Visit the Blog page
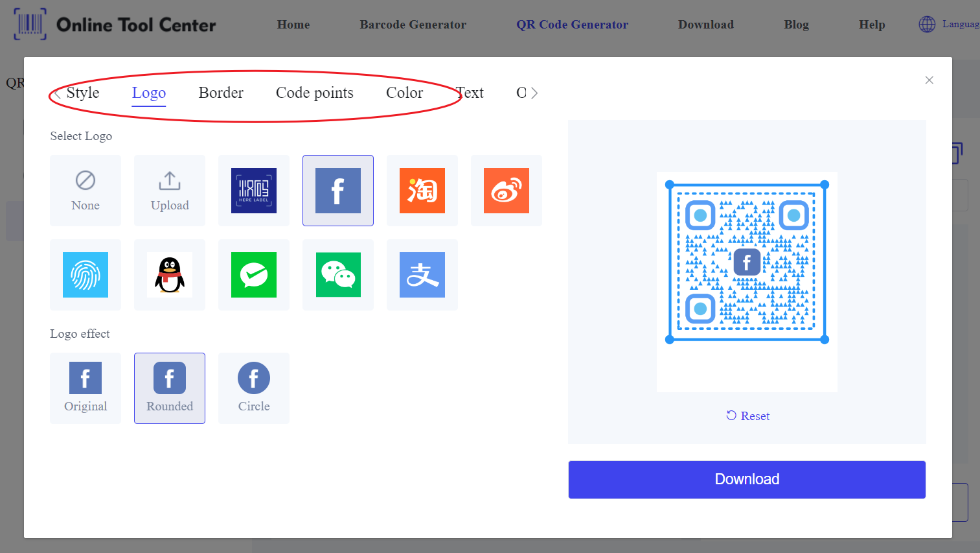 [797, 25]
